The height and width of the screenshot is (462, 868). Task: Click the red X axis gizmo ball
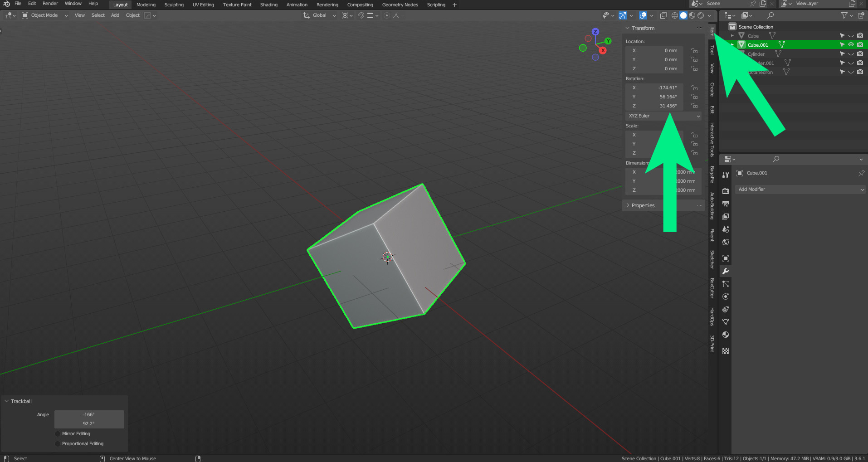[x=603, y=50]
